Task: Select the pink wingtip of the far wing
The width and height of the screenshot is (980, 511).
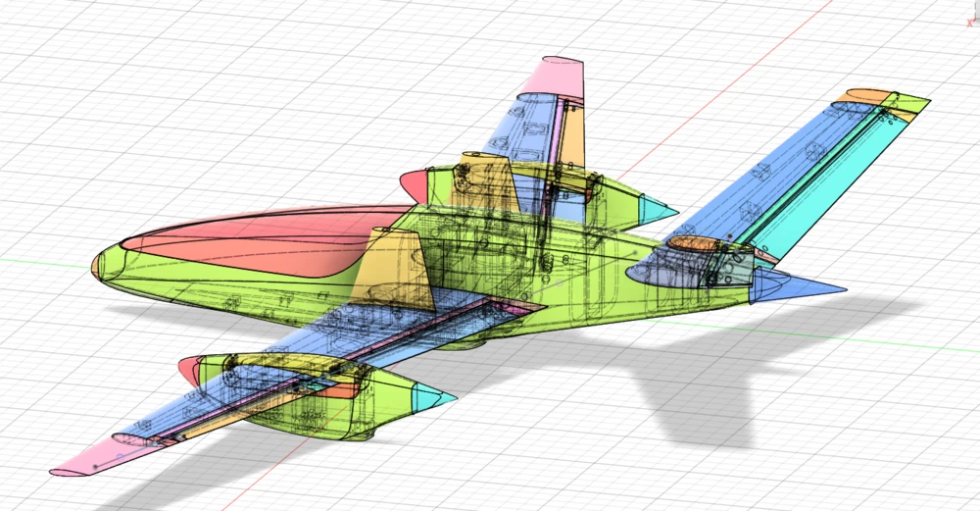Action: (x=557, y=77)
